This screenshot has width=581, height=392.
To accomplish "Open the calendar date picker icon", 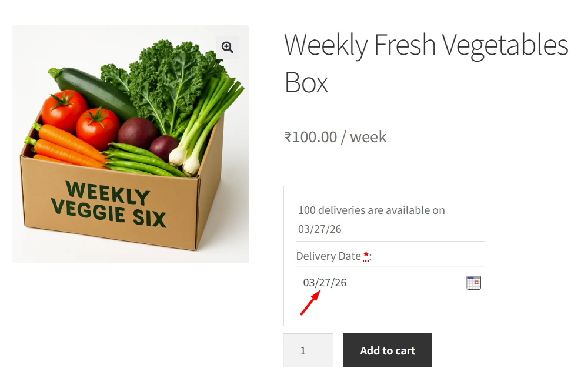I will pyautogui.click(x=473, y=283).
